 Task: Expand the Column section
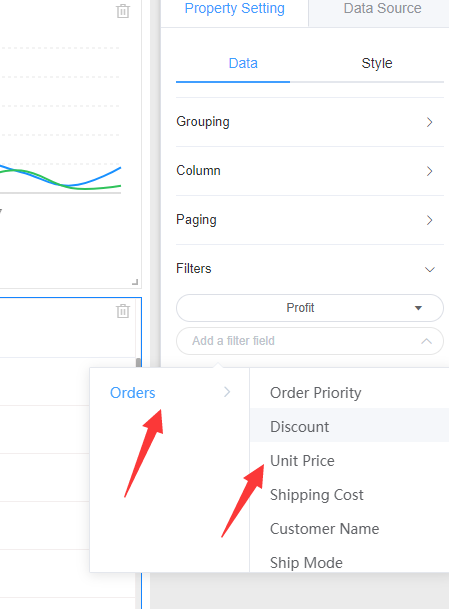310,171
